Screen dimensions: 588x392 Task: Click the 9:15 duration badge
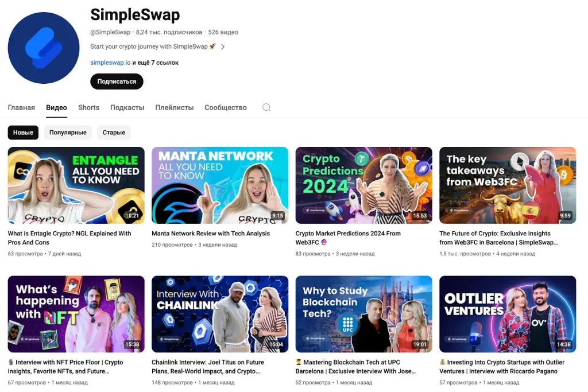(x=277, y=215)
